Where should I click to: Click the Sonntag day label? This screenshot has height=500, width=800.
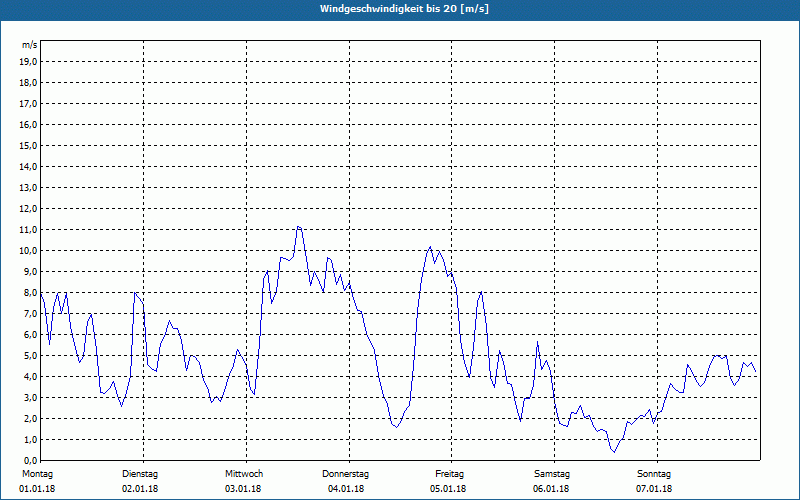(654, 474)
